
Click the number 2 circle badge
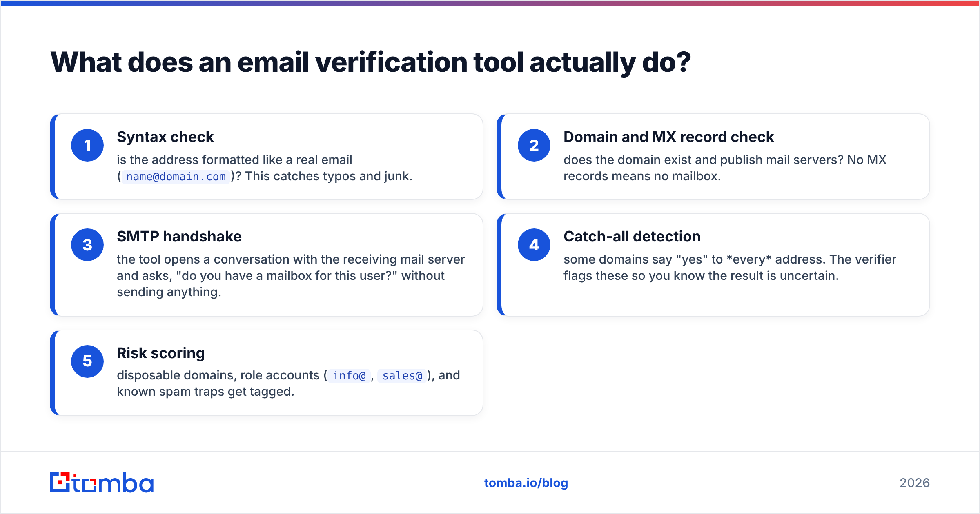tap(534, 145)
